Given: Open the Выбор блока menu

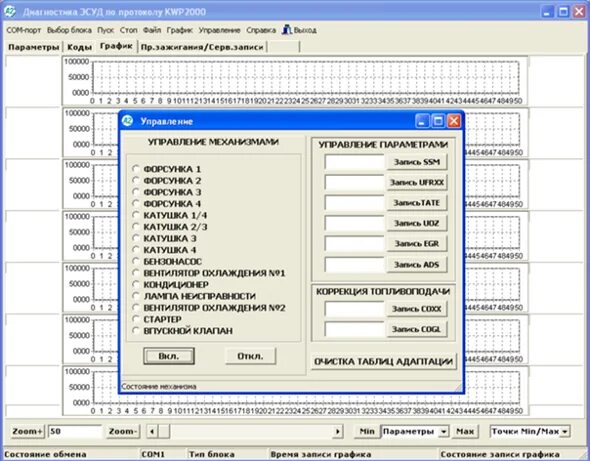Looking at the screenshot, I should (x=69, y=30).
